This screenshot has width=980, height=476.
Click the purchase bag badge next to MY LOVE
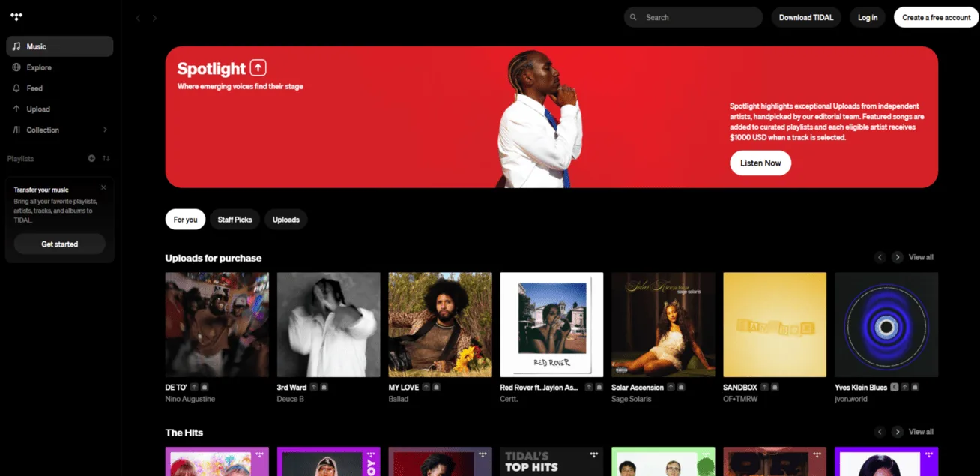pyautogui.click(x=437, y=388)
